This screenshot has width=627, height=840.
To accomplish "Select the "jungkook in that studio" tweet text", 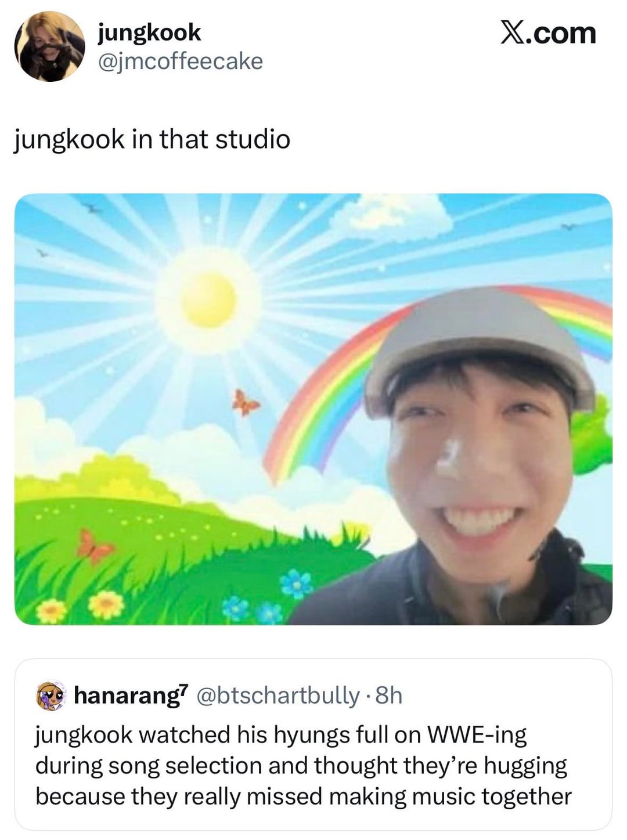I will pos(152,139).
